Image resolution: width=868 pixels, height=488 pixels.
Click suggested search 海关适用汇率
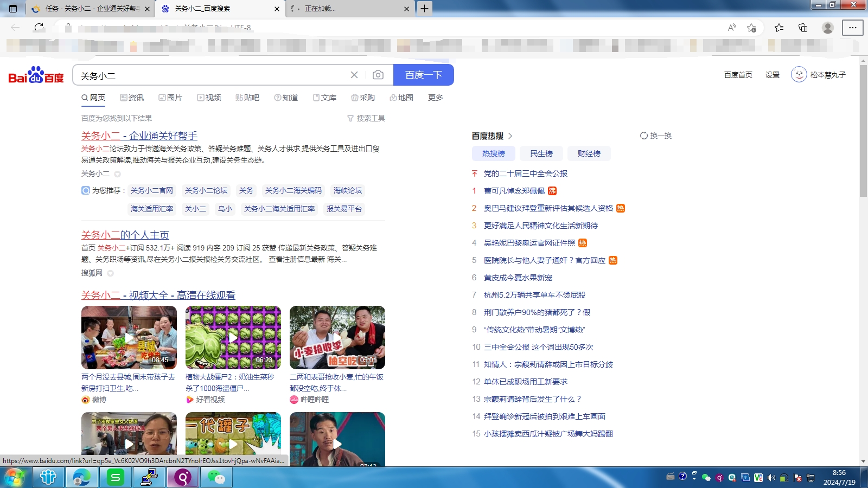152,209
